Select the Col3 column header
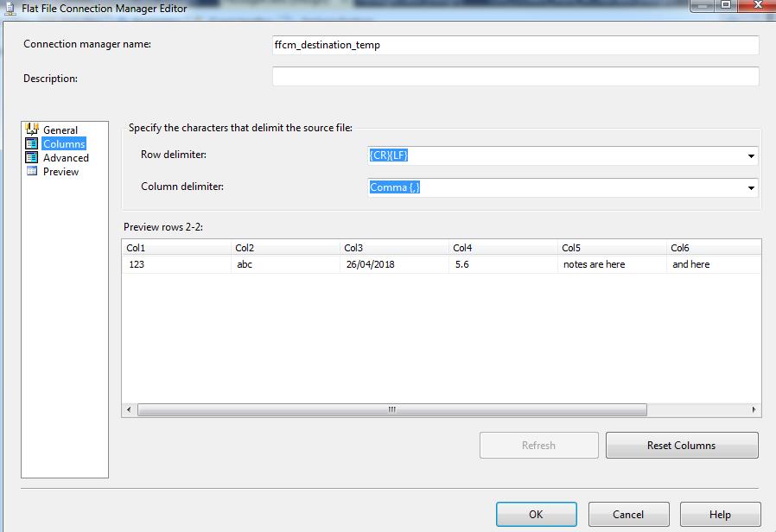 click(x=394, y=248)
